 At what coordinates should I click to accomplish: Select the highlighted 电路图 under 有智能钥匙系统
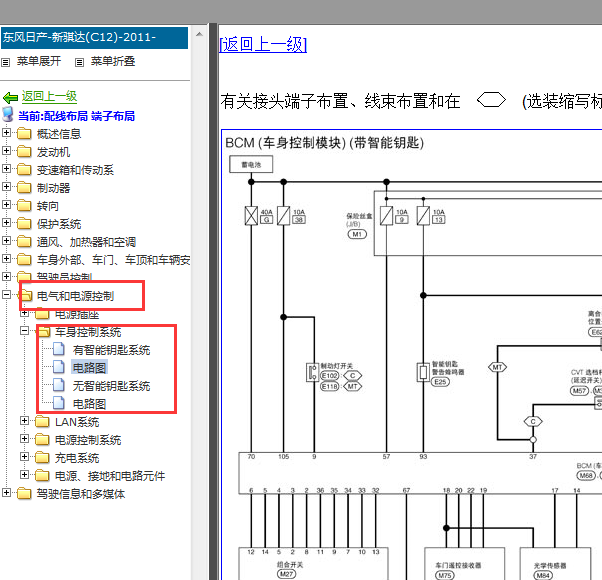coord(89,368)
